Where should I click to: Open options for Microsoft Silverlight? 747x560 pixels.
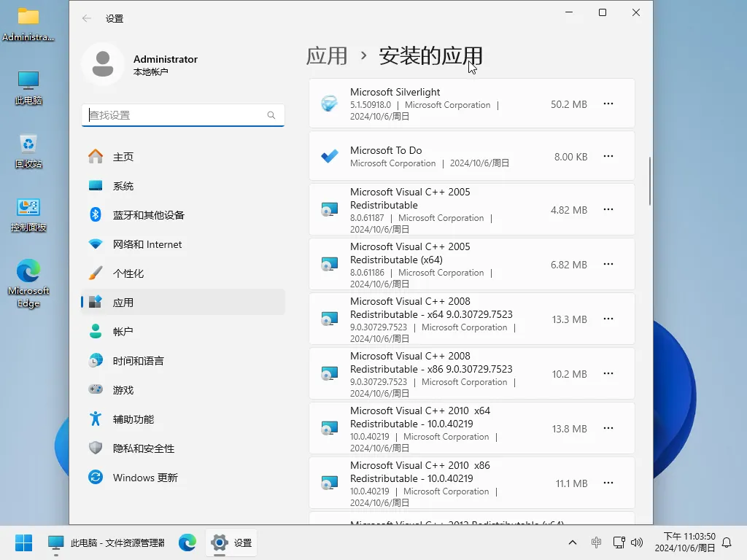pyautogui.click(x=608, y=104)
